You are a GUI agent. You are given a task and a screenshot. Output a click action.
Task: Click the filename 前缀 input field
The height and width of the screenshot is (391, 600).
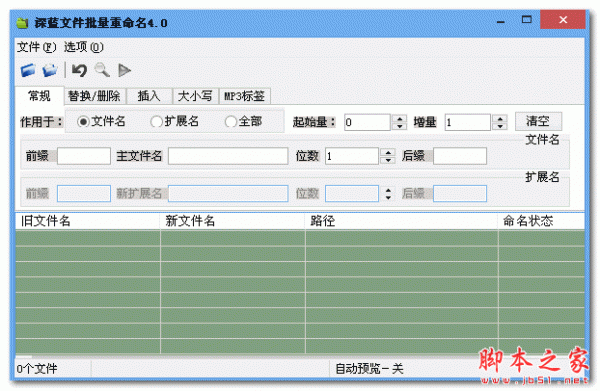click(84, 156)
